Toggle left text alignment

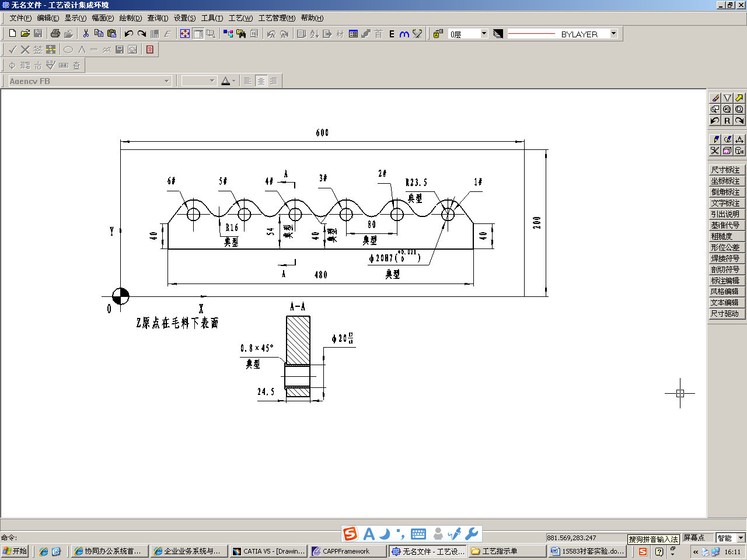click(x=248, y=81)
